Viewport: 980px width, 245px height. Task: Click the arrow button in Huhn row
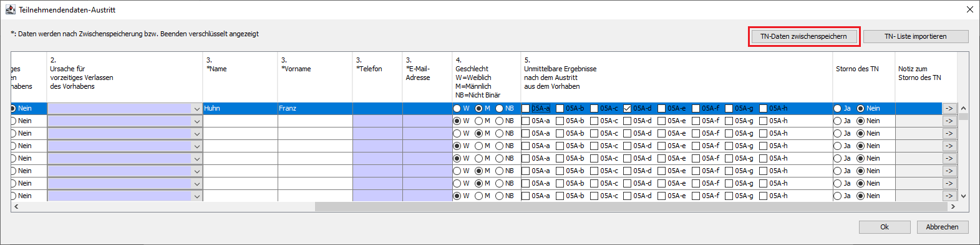click(x=949, y=109)
